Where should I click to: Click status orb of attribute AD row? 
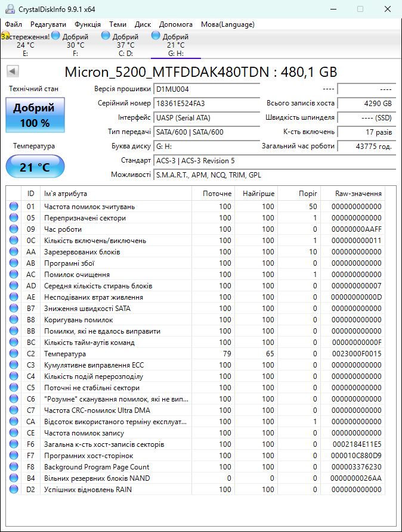(x=14, y=286)
